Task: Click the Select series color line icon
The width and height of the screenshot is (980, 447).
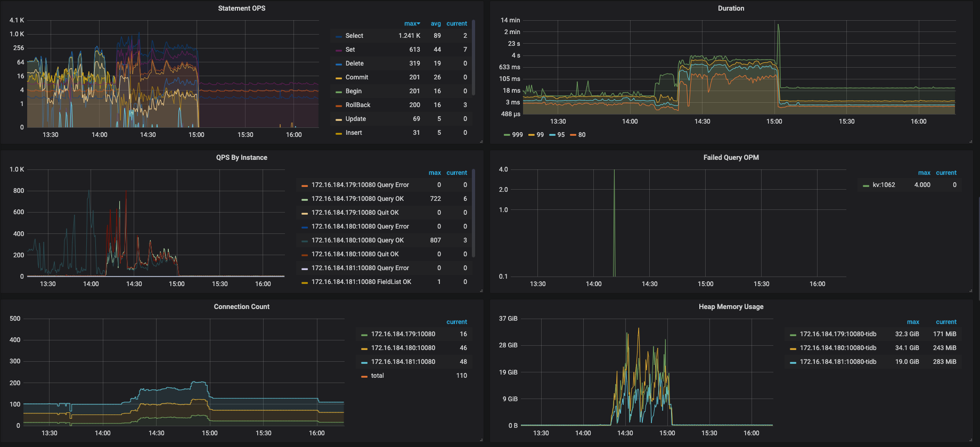Action: [x=339, y=36]
